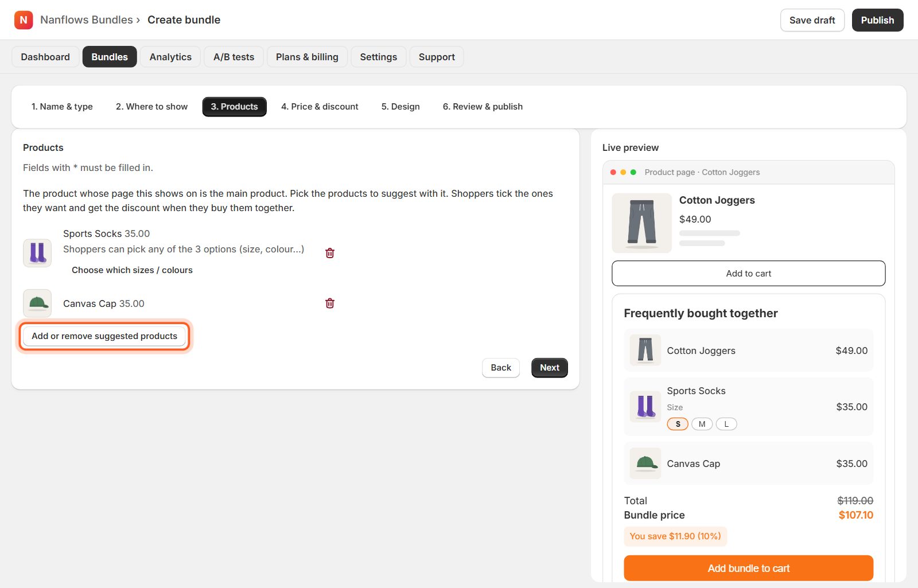The image size is (918, 588).
Task: Click Add to cart in the preview
Action: tap(749, 274)
